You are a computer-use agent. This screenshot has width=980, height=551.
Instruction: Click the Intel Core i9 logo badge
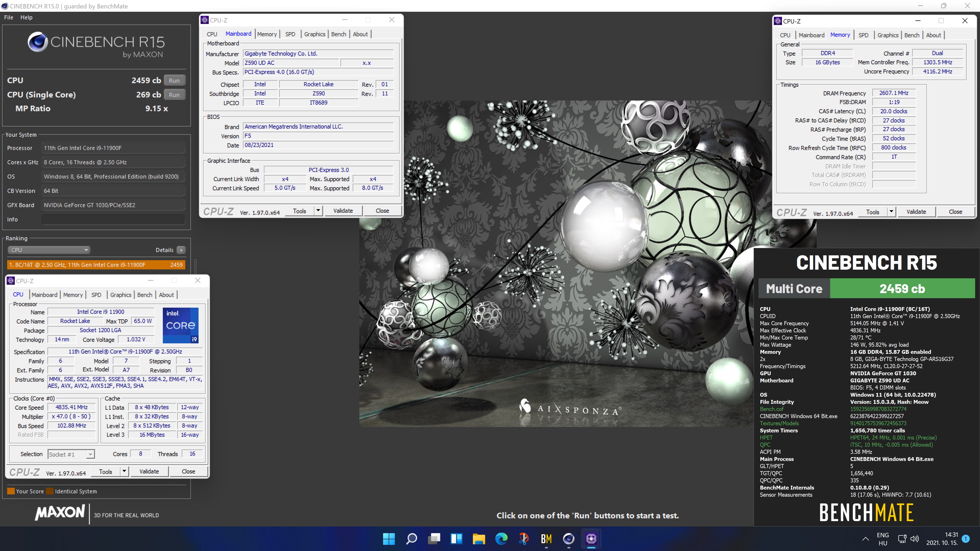coord(180,325)
